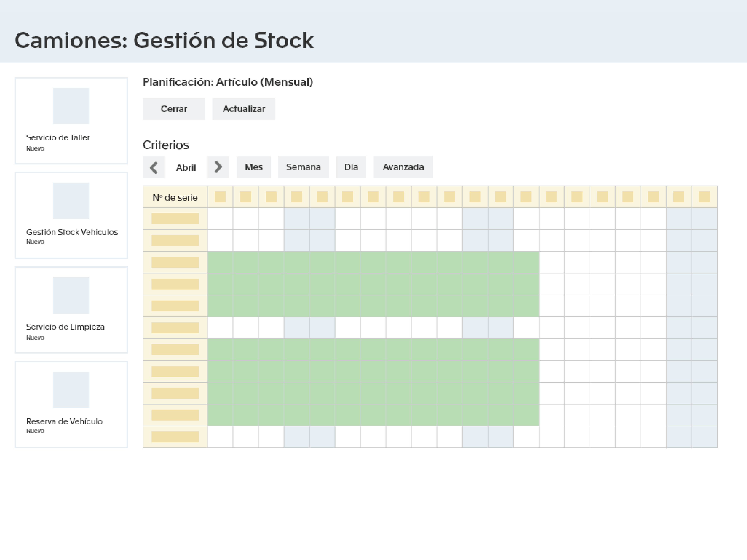This screenshot has height=560, width=747.
Task: Select the Nº de serie header cell
Action: [x=175, y=197]
